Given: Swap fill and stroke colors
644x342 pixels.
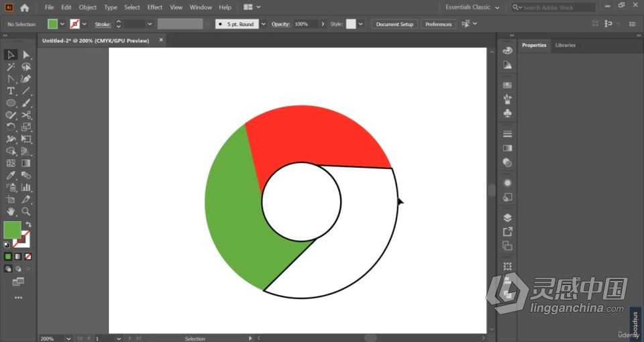Looking at the screenshot, I should pos(28,225).
